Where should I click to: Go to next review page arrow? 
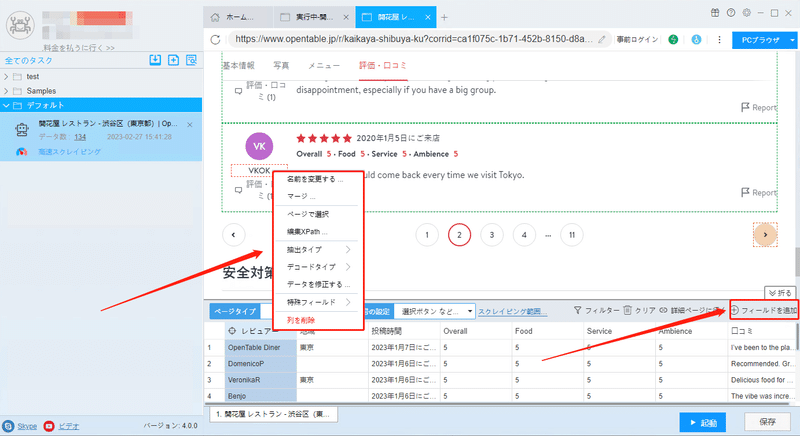click(765, 235)
